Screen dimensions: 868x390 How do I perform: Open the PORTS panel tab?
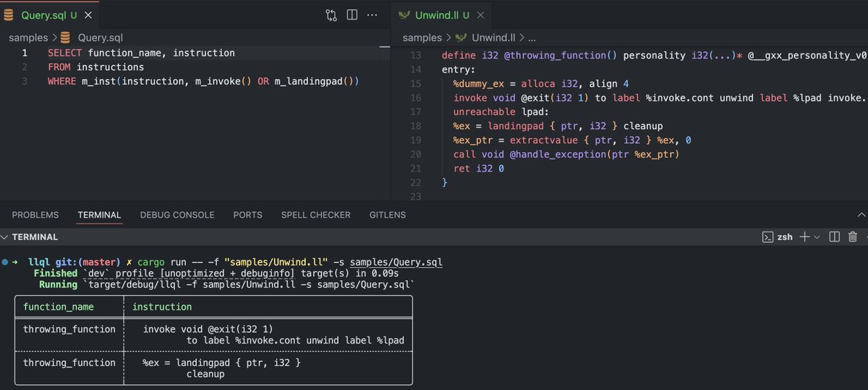(247, 215)
